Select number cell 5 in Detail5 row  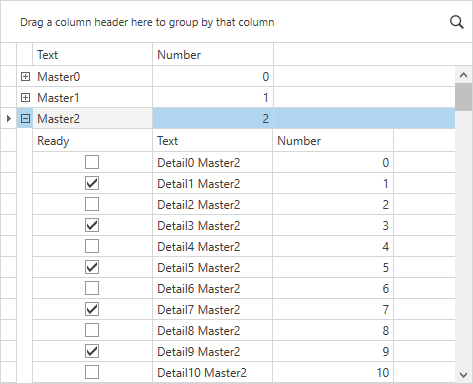pyautogui.click(x=333, y=267)
